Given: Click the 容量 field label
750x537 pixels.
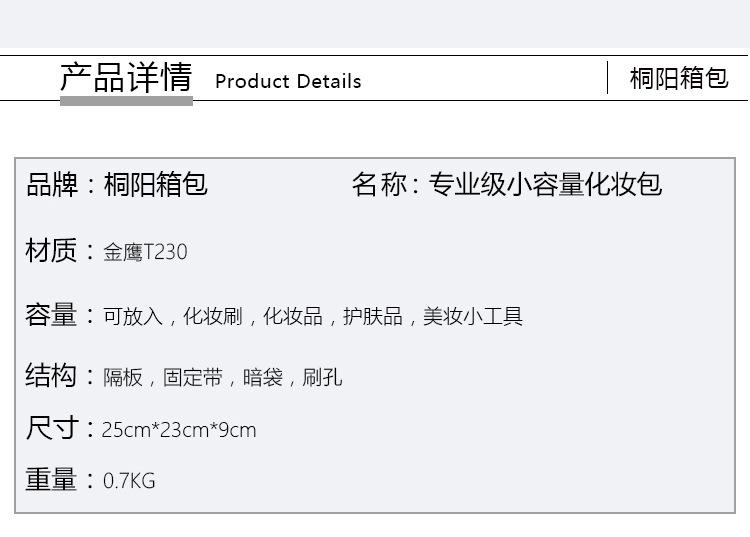Looking at the screenshot, I should [x=51, y=316].
